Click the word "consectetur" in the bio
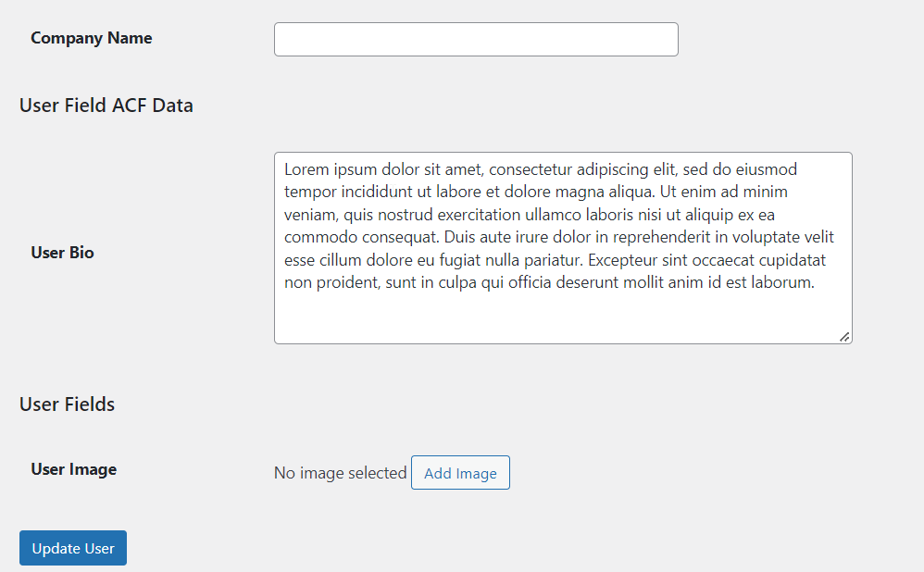Viewport: 924px width, 572px height. pos(530,169)
